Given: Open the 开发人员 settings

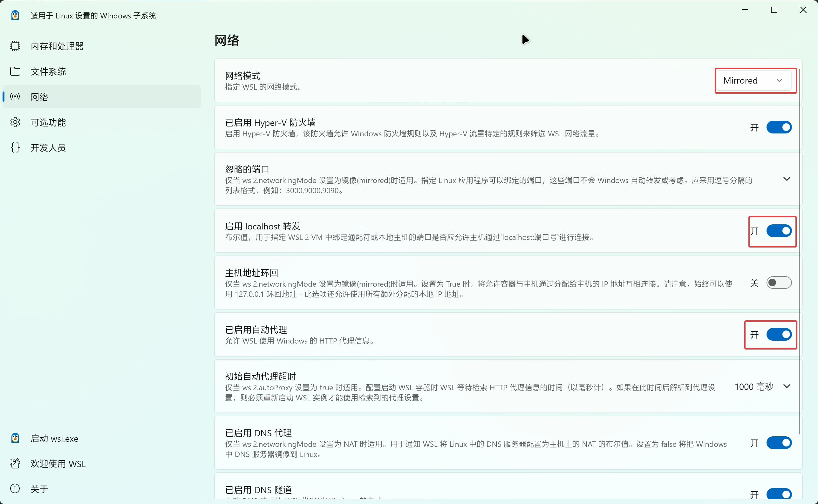Looking at the screenshot, I should (x=102, y=148).
